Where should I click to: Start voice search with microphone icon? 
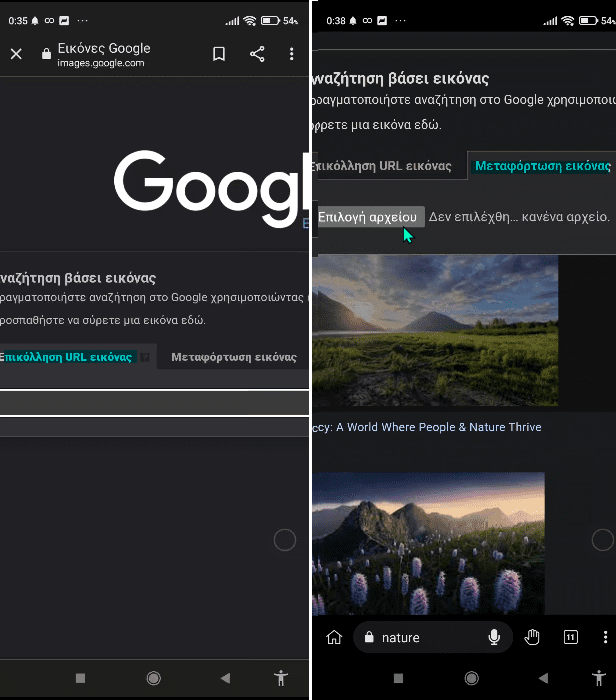coord(494,637)
